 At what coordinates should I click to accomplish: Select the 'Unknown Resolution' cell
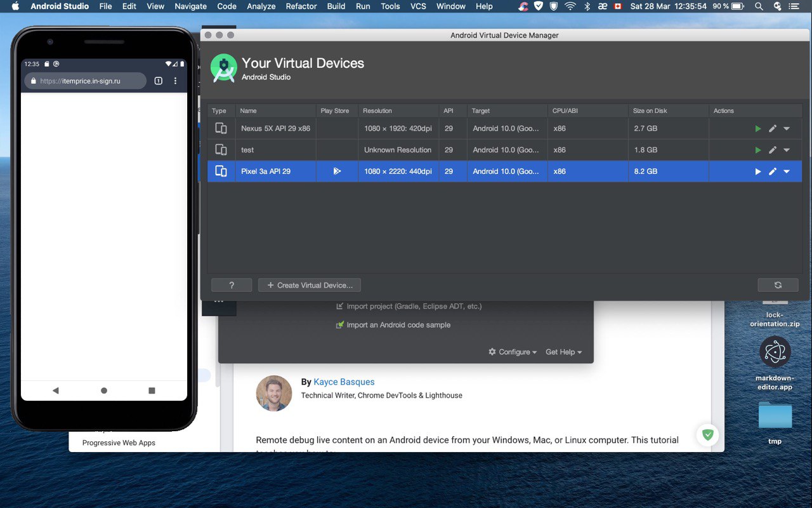tap(398, 150)
